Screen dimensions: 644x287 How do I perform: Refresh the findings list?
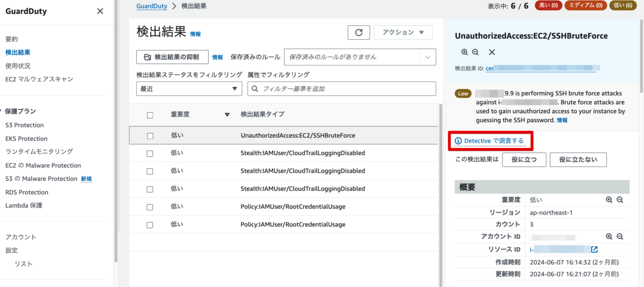358,32
